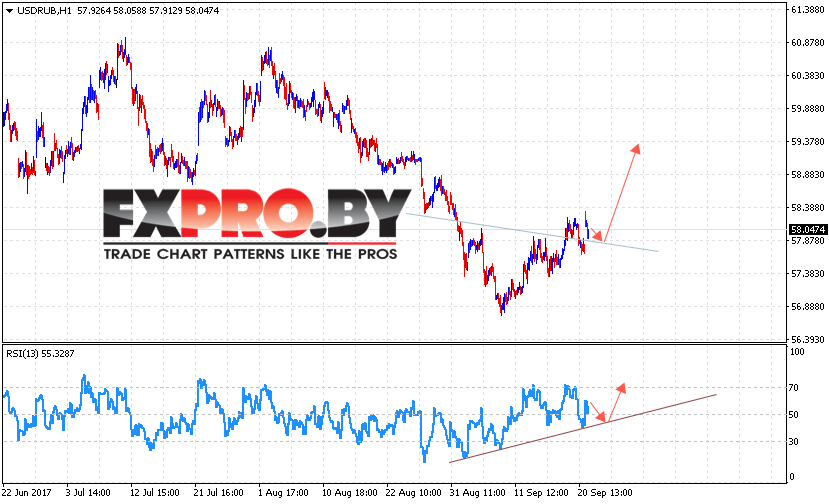The width and height of the screenshot is (829, 504).
Task: Select the current price tag 58.0474
Action: pos(807,230)
